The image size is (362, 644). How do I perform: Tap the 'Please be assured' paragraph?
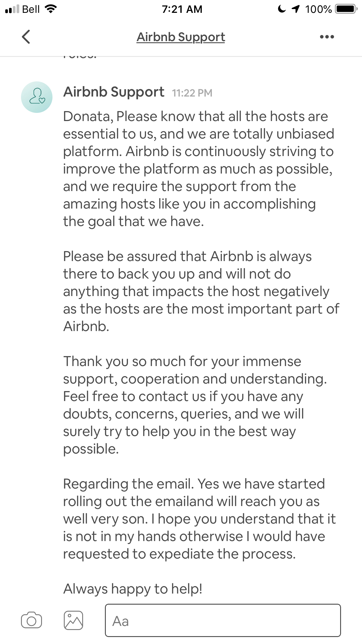tap(201, 291)
